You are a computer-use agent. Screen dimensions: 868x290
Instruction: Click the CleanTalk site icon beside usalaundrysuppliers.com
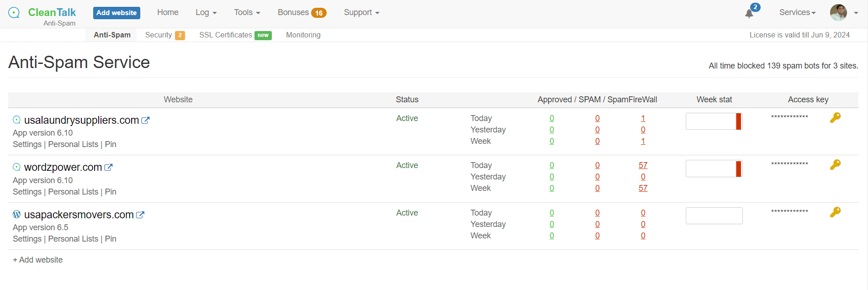click(17, 120)
